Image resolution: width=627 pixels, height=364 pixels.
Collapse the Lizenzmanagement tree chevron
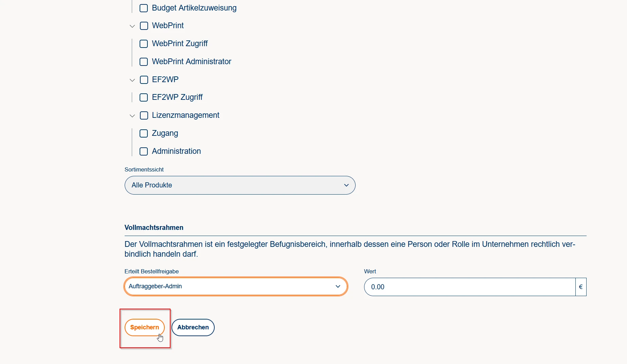[x=132, y=116]
